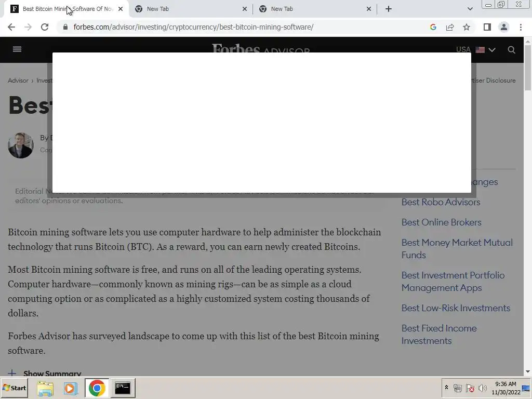Reload the Forbes page
The width and height of the screenshot is (532, 399).
pyautogui.click(x=45, y=27)
